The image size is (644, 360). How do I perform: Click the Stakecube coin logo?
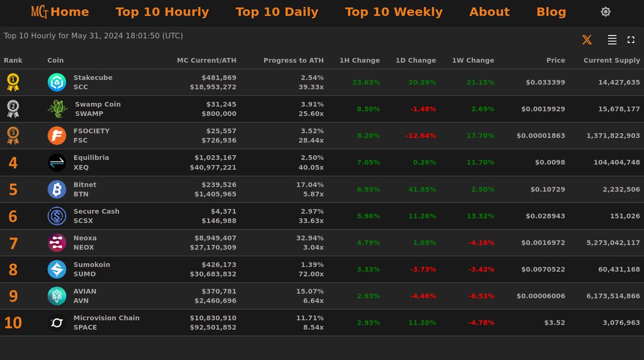tap(56, 82)
